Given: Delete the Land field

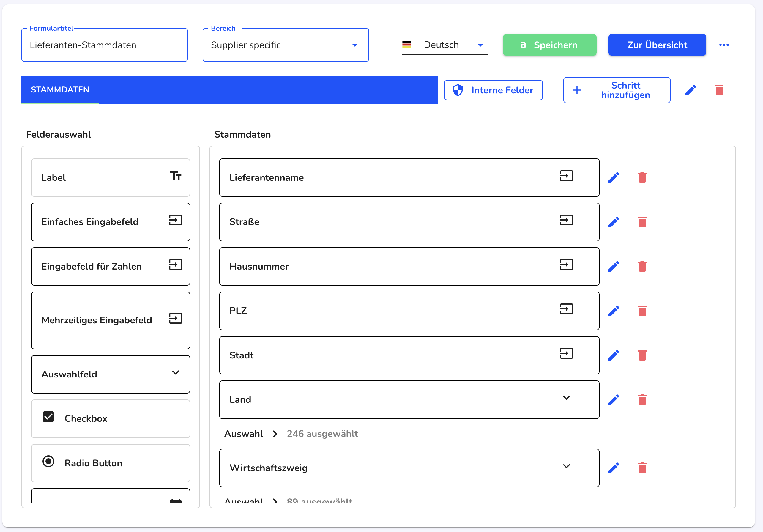Looking at the screenshot, I should (642, 400).
